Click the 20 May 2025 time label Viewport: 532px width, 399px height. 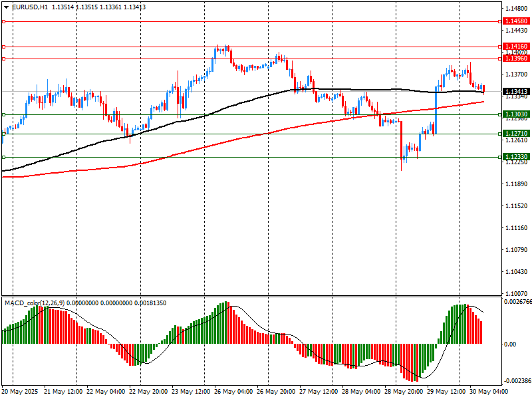pos(20,392)
